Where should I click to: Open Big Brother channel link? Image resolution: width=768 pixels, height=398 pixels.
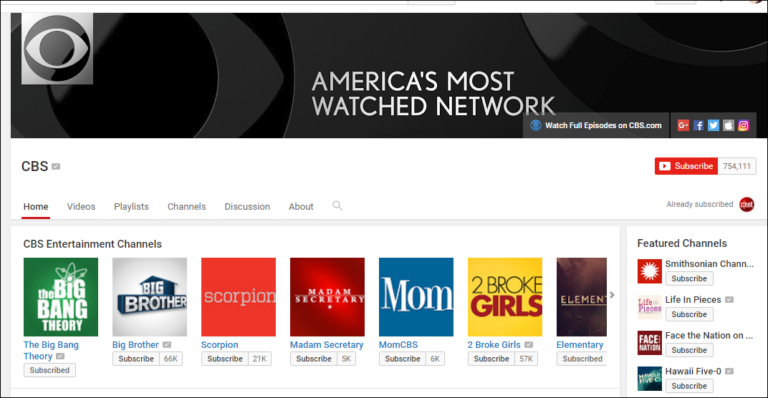tap(136, 345)
